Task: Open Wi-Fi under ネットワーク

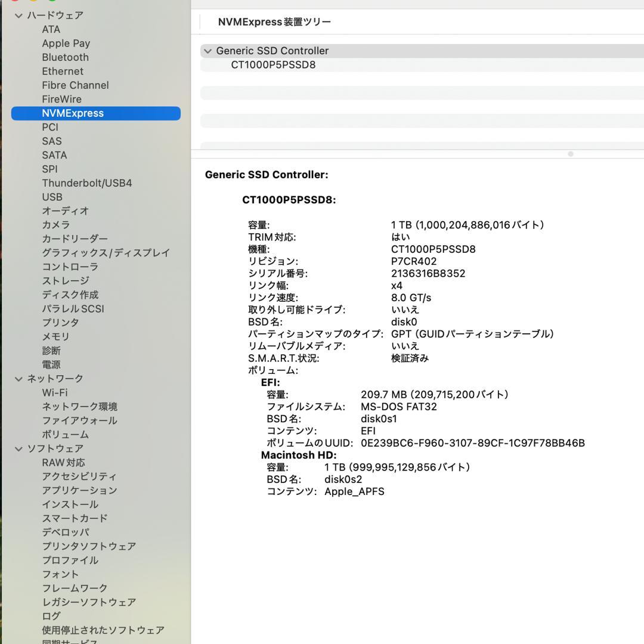Action: 55,392
